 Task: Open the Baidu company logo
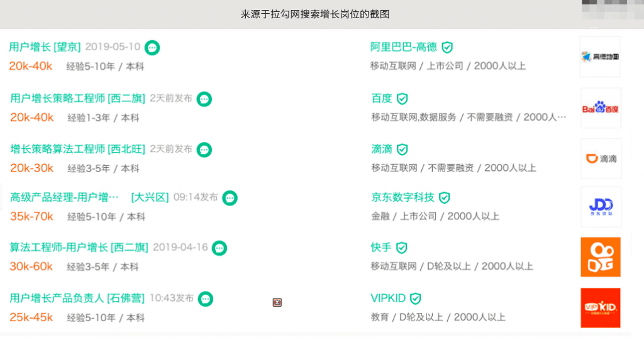[601, 108]
